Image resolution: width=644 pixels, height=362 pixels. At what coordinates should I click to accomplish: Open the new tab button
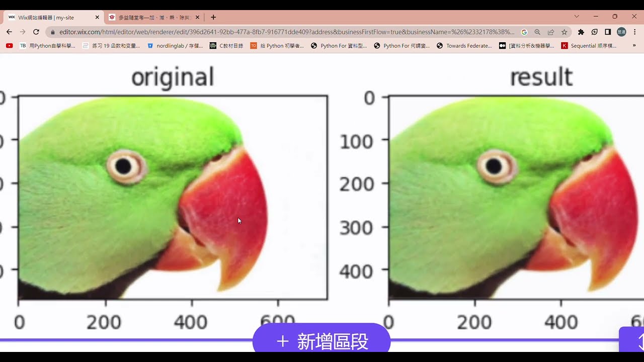213,17
